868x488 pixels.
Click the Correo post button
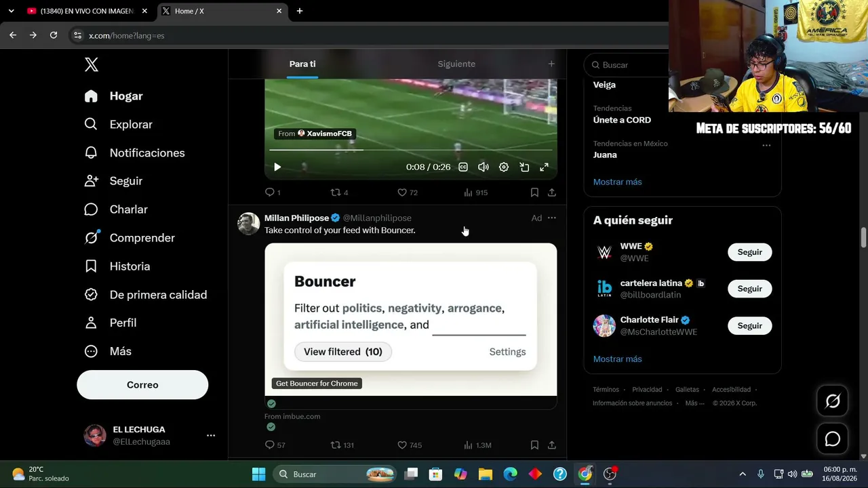pos(142,385)
